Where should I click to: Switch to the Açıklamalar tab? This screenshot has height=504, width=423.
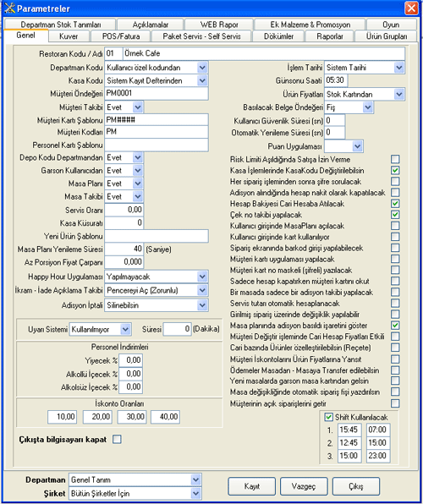pos(151,25)
